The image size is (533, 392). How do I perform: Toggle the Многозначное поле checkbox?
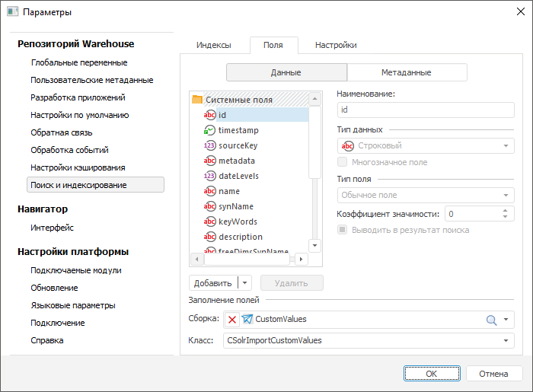tap(343, 162)
